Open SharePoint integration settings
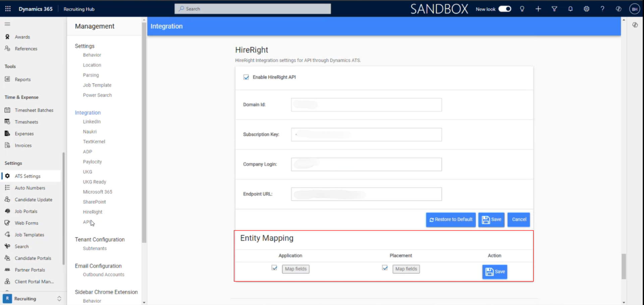644x305 pixels. (x=94, y=202)
